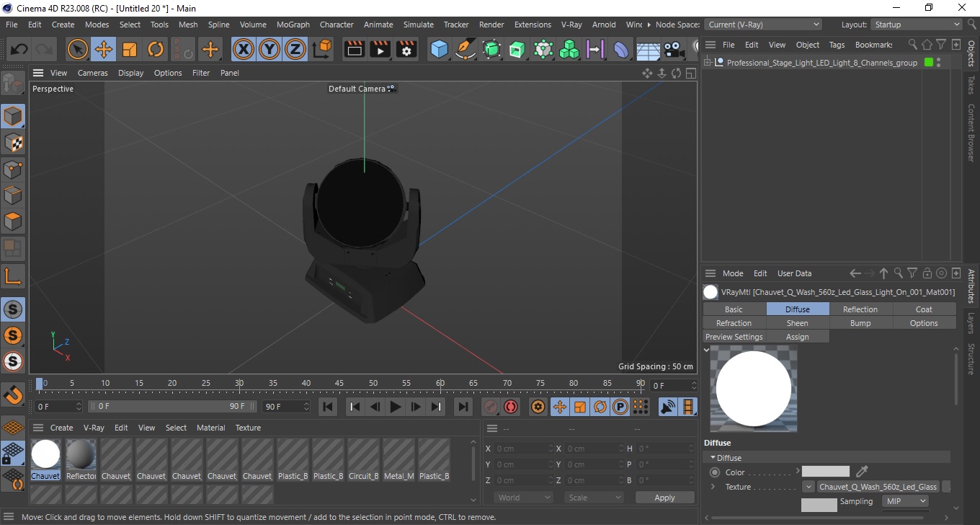The width and height of the screenshot is (980, 525).
Task: Activate the Rotate tool
Action: (156, 49)
